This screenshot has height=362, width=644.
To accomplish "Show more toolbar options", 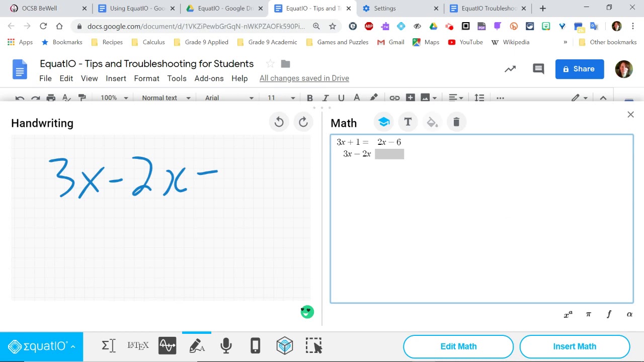I will point(500,98).
